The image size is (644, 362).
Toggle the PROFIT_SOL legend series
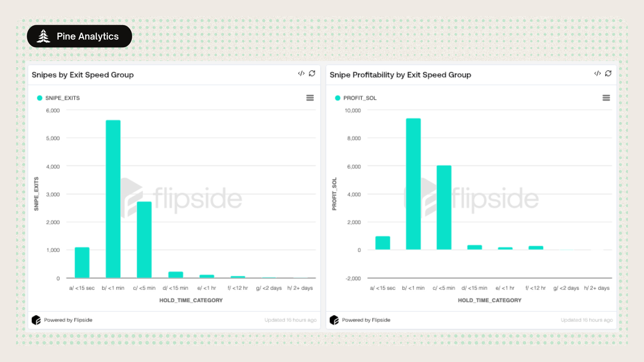click(x=360, y=98)
